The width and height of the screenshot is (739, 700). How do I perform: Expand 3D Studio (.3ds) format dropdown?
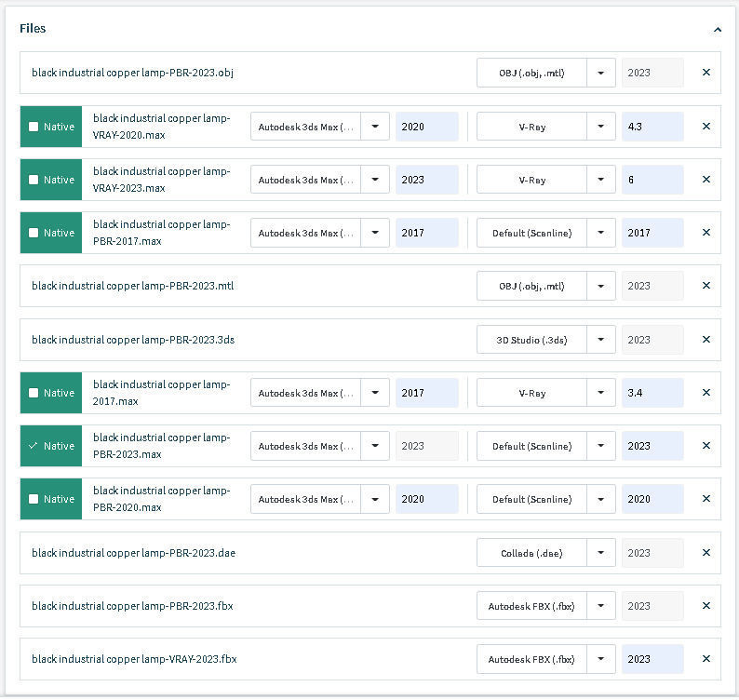(601, 340)
